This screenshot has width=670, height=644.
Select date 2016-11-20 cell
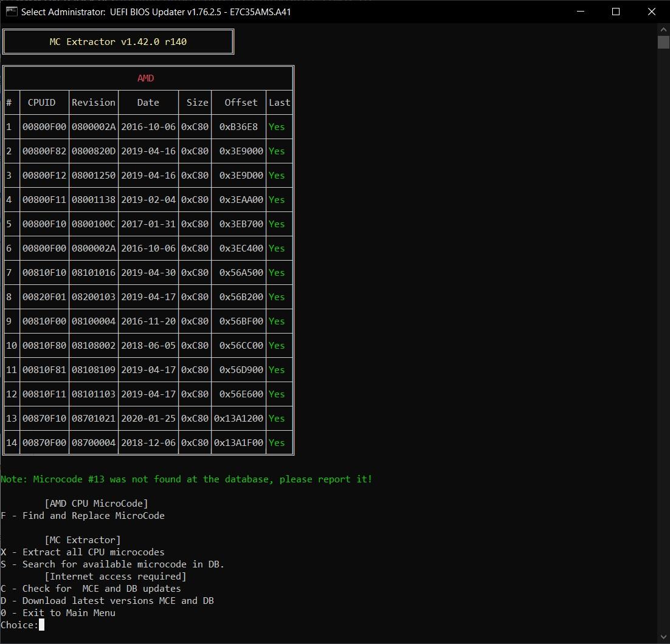pyautogui.click(x=148, y=321)
